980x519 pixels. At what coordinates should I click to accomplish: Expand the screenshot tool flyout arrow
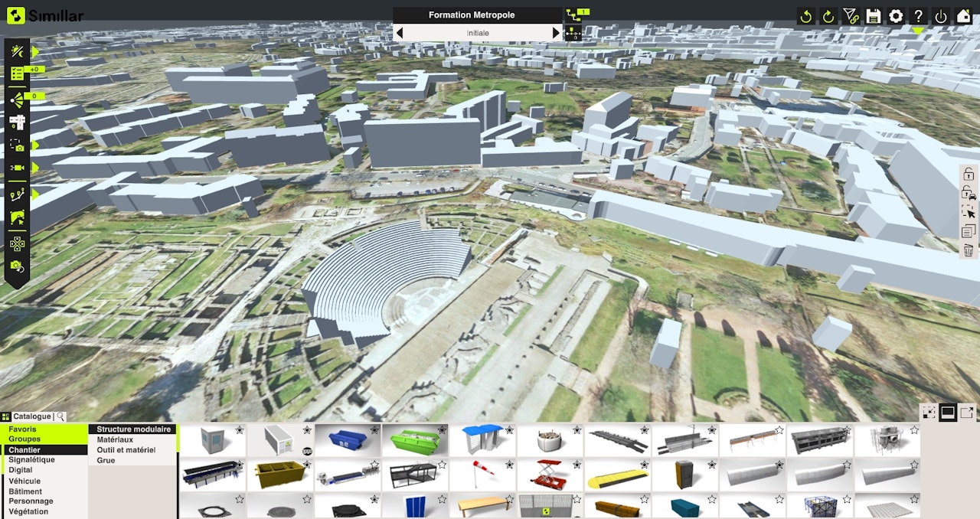coord(34,145)
